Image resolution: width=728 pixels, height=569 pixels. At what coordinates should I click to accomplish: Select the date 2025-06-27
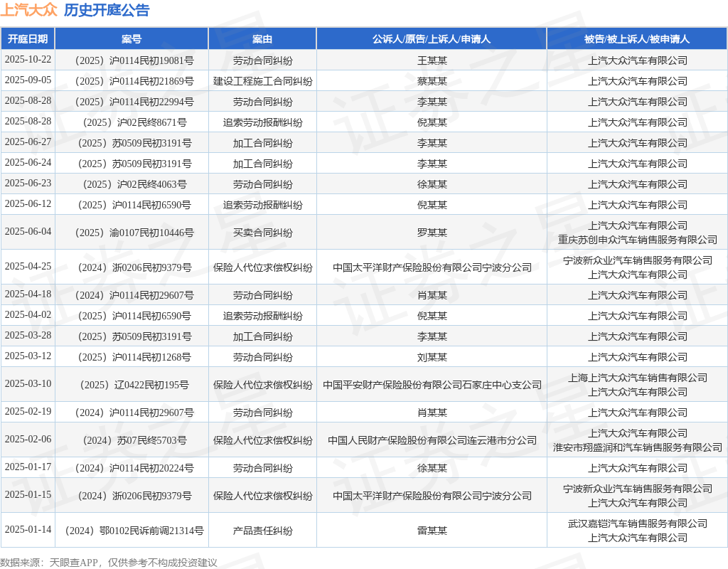pyautogui.click(x=28, y=142)
